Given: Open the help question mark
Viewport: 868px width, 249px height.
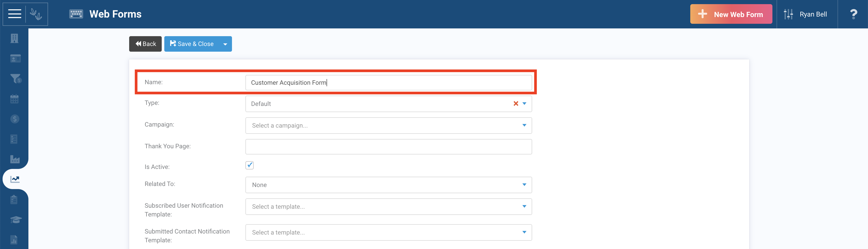Looking at the screenshot, I should 853,14.
